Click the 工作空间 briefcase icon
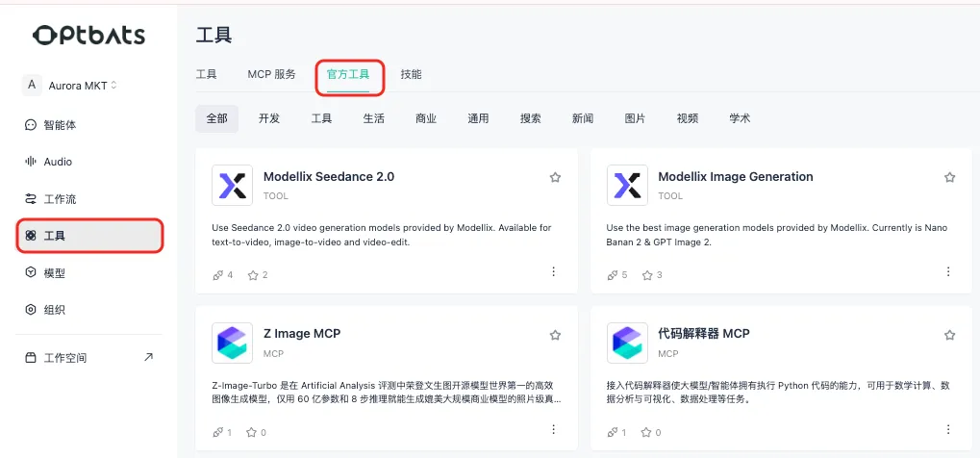Image resolution: width=980 pixels, height=458 pixels. click(x=31, y=358)
